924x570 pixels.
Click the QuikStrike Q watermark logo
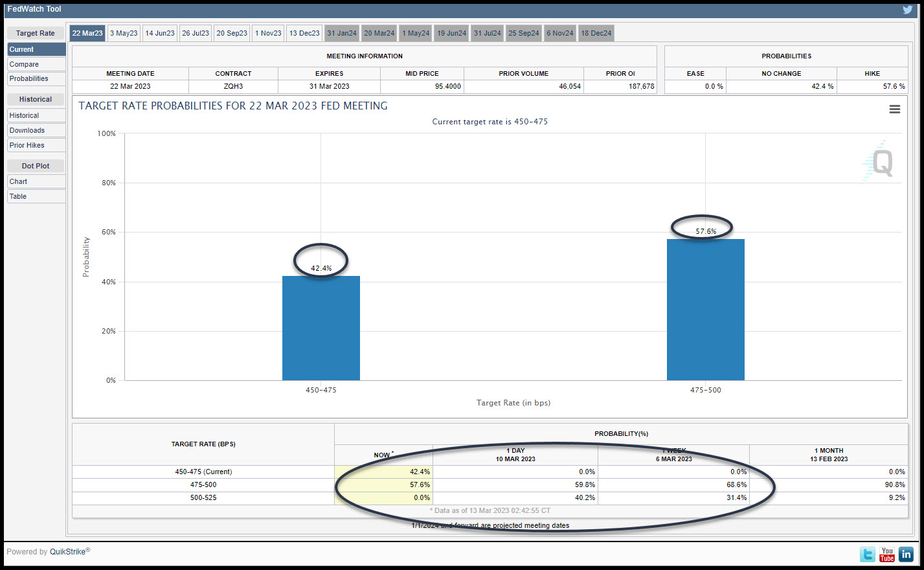879,161
